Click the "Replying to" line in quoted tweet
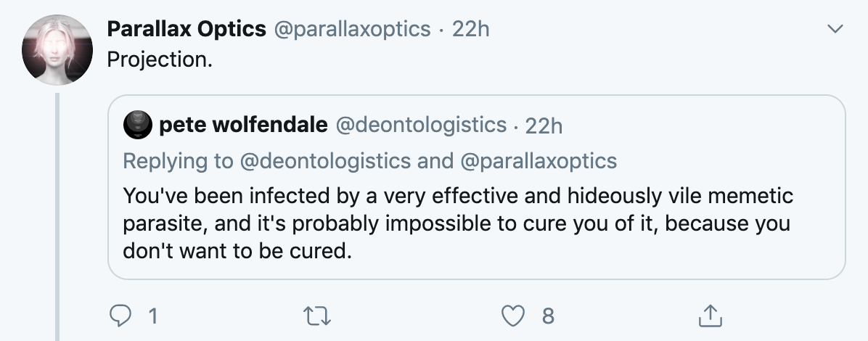 (370, 161)
